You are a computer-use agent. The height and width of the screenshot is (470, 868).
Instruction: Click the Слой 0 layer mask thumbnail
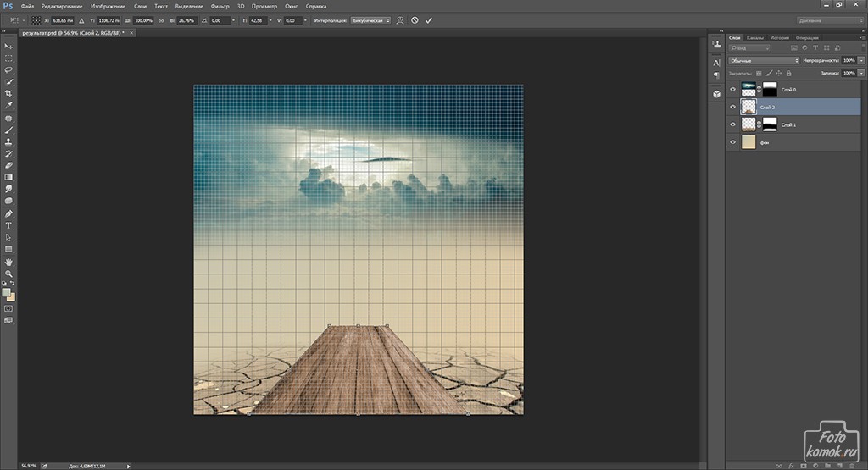771,89
